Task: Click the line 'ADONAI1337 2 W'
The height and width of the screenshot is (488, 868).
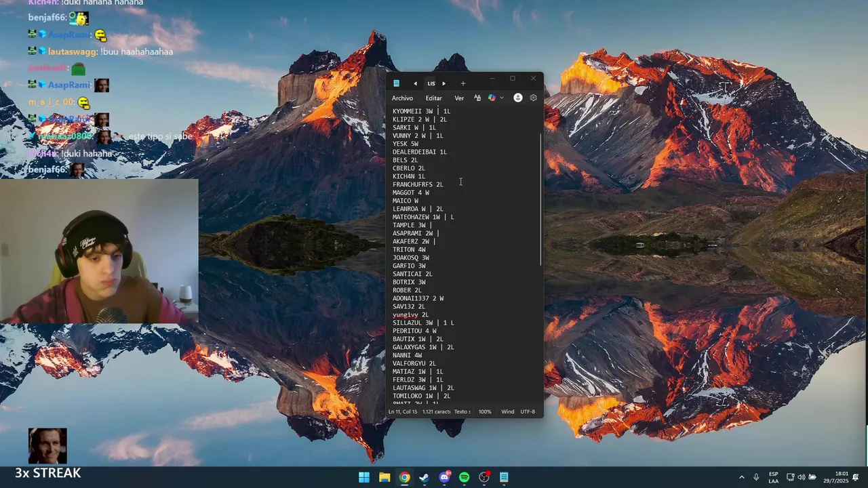Action: click(418, 298)
